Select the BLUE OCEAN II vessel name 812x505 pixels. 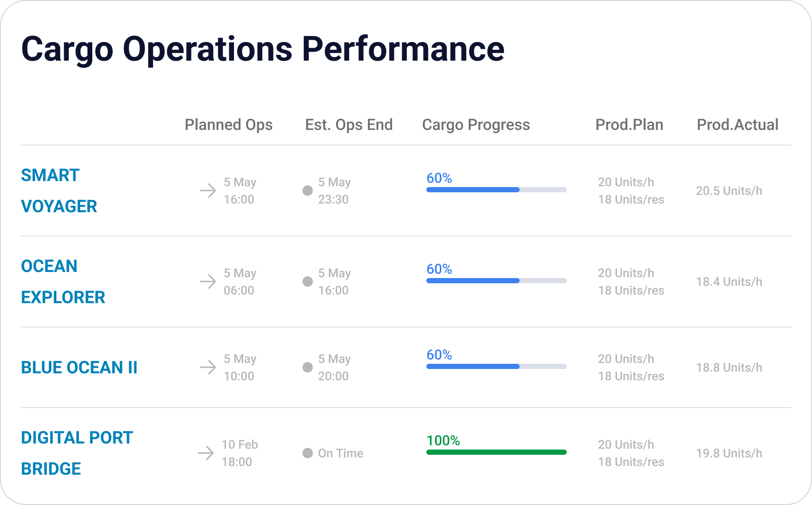click(x=79, y=367)
